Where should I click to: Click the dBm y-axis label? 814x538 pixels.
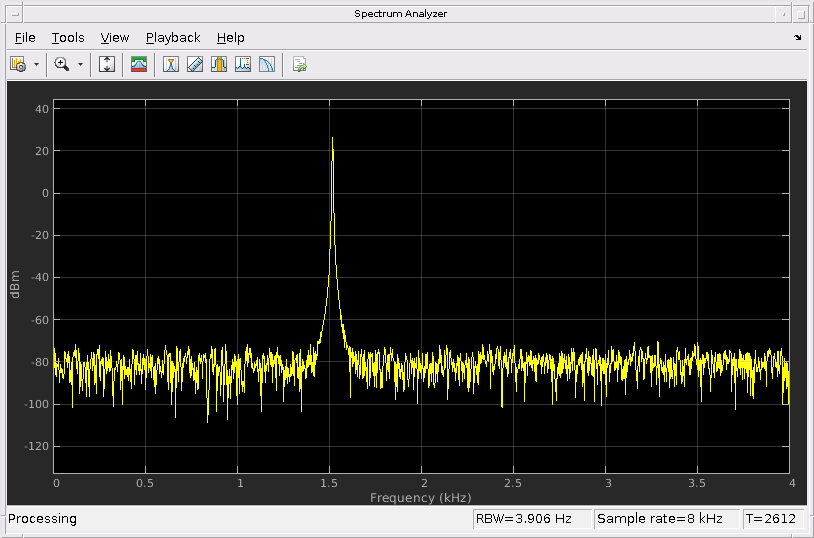[15, 284]
